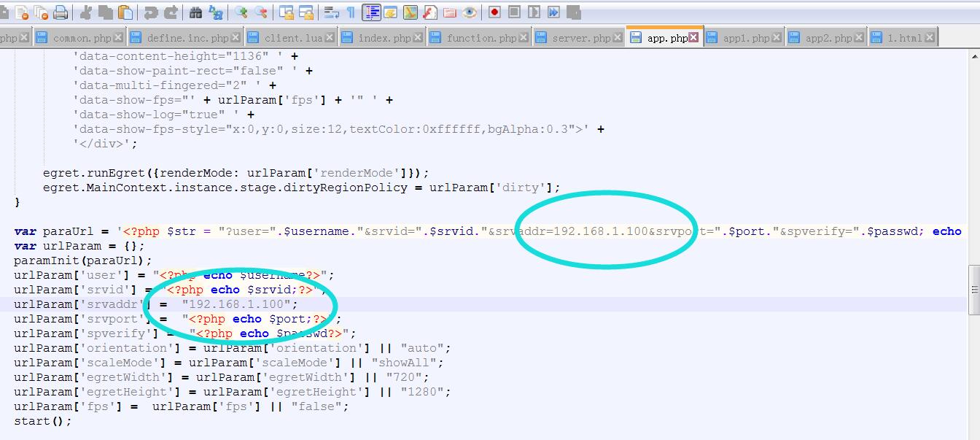Viewport: 980px width, 440px height.
Task: Click the Zoom Out magnifier icon
Action: [x=260, y=12]
